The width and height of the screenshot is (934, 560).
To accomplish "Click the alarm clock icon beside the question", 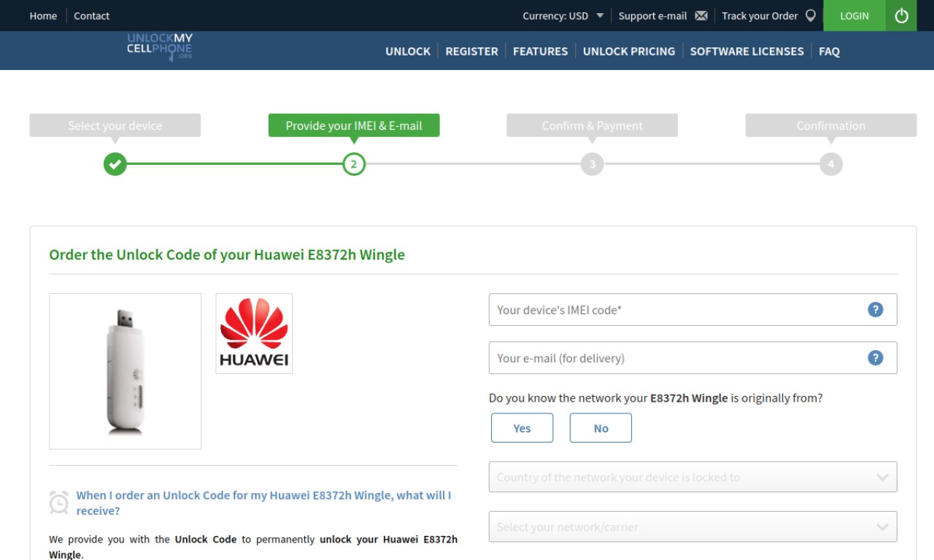I will point(59,502).
